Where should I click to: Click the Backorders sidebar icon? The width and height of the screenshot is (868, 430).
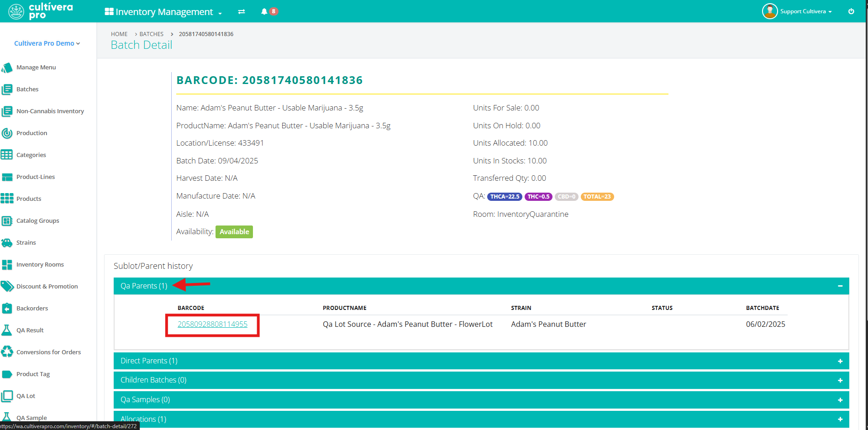click(x=7, y=309)
